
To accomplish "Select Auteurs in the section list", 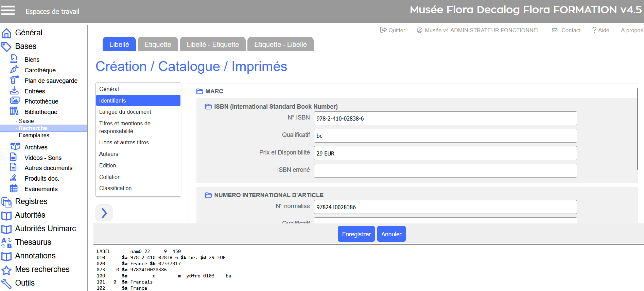I will (109, 154).
